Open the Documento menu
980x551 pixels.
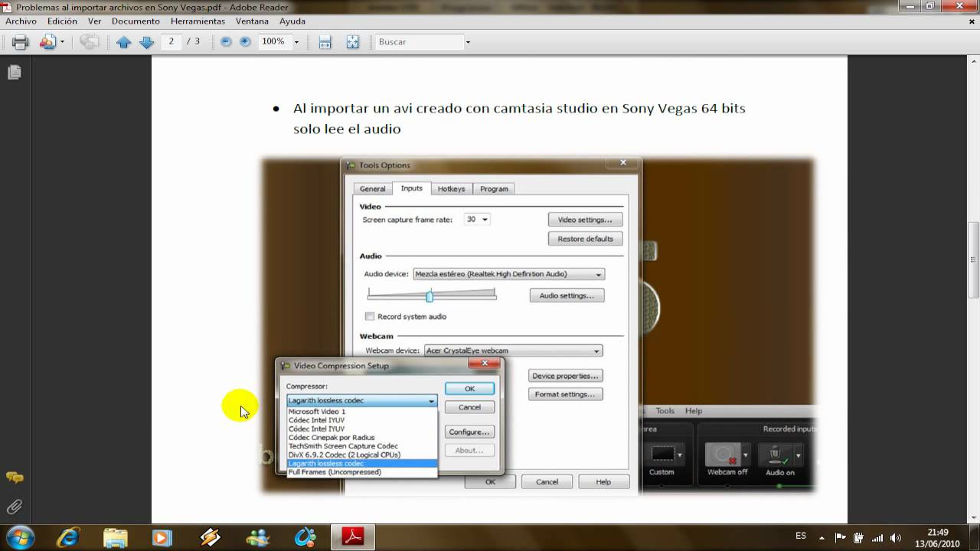coord(136,21)
